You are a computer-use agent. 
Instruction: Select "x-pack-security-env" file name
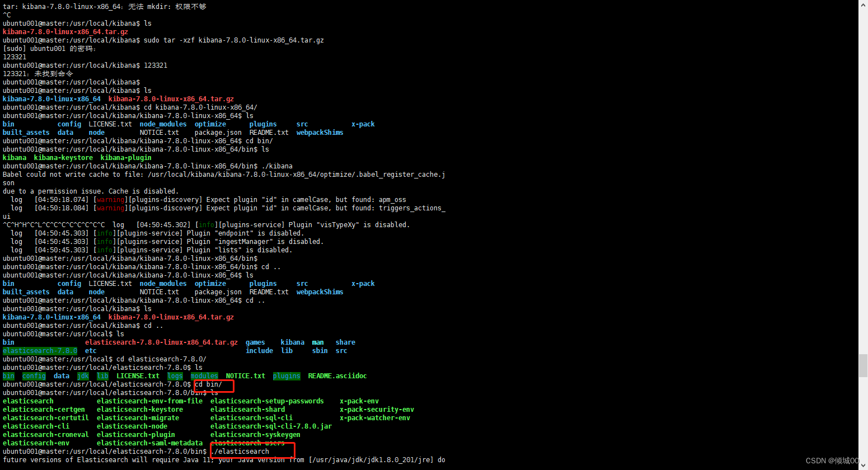377,410
